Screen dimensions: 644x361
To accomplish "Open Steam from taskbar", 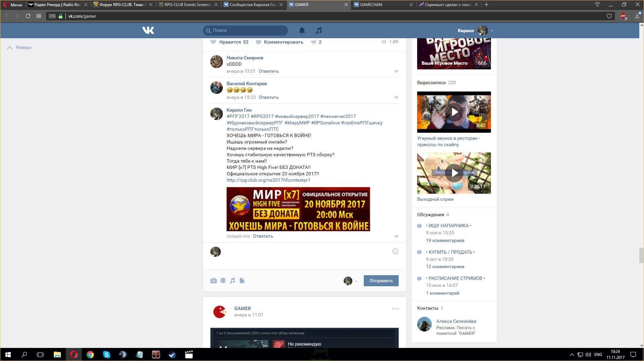I will click(172, 355).
